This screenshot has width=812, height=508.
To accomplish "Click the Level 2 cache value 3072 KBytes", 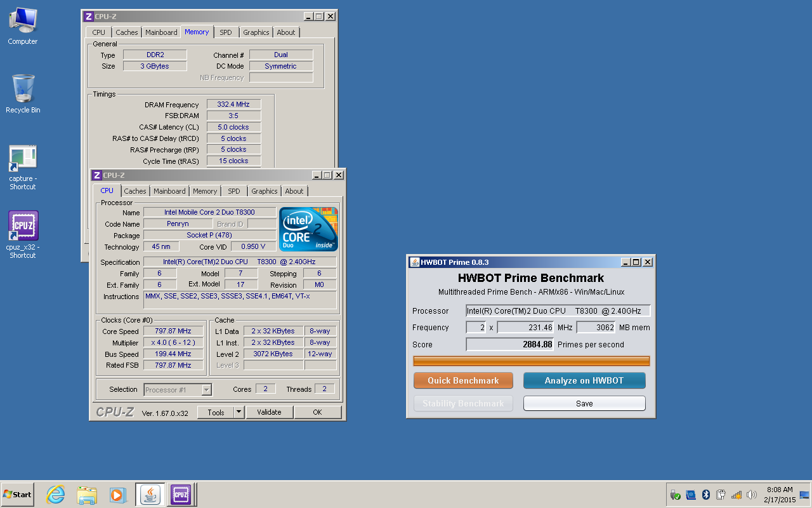I will tap(273, 354).
